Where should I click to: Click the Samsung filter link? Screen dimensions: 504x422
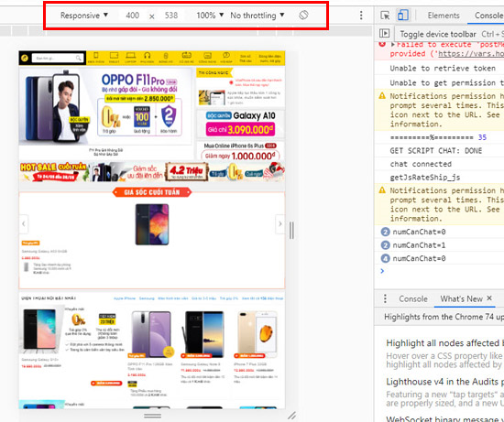pos(147,298)
